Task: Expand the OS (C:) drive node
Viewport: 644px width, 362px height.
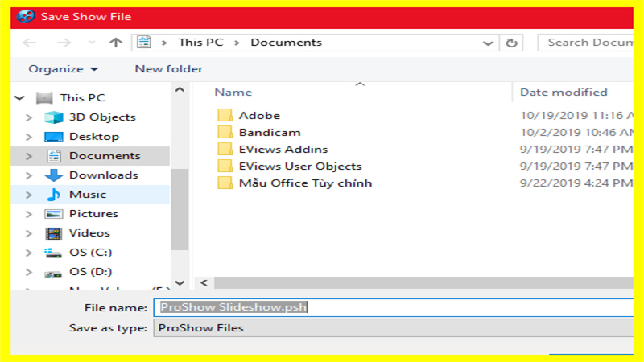Action: click(x=28, y=253)
